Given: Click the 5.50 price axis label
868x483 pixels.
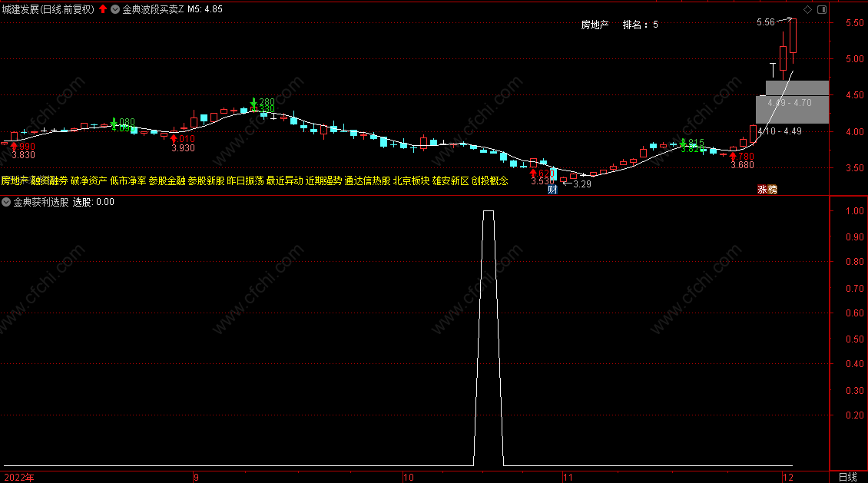Looking at the screenshot, I should [855, 23].
